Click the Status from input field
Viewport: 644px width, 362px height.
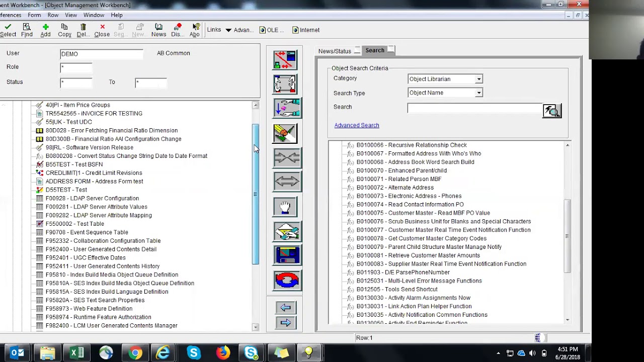click(76, 82)
